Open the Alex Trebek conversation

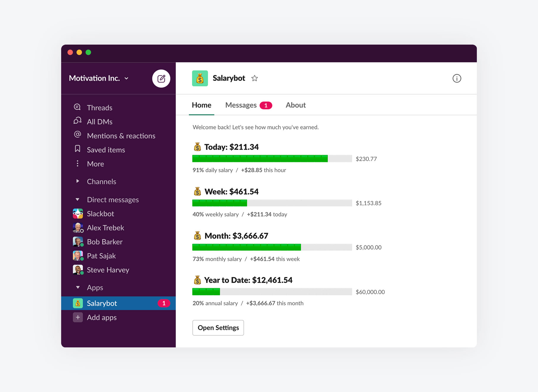pos(105,228)
